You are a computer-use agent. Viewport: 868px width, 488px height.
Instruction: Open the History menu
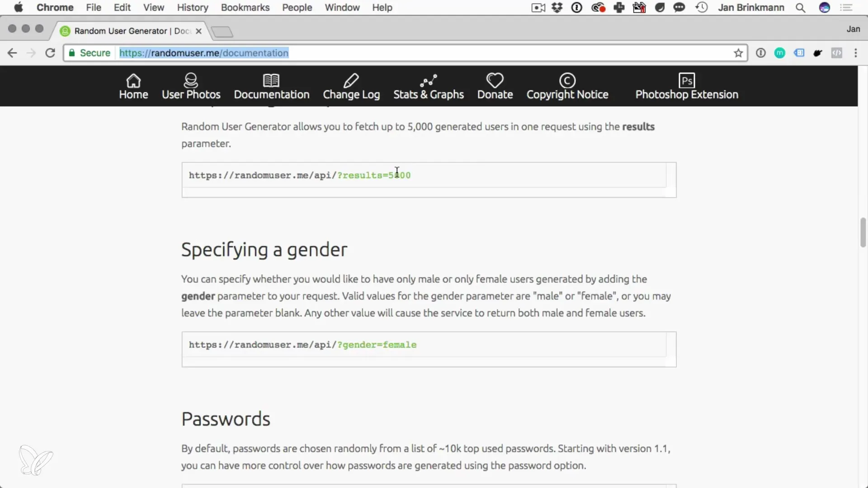pyautogui.click(x=192, y=8)
